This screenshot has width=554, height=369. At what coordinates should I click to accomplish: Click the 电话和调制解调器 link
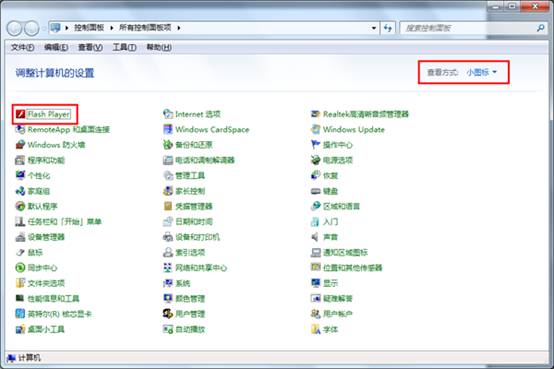(x=205, y=160)
